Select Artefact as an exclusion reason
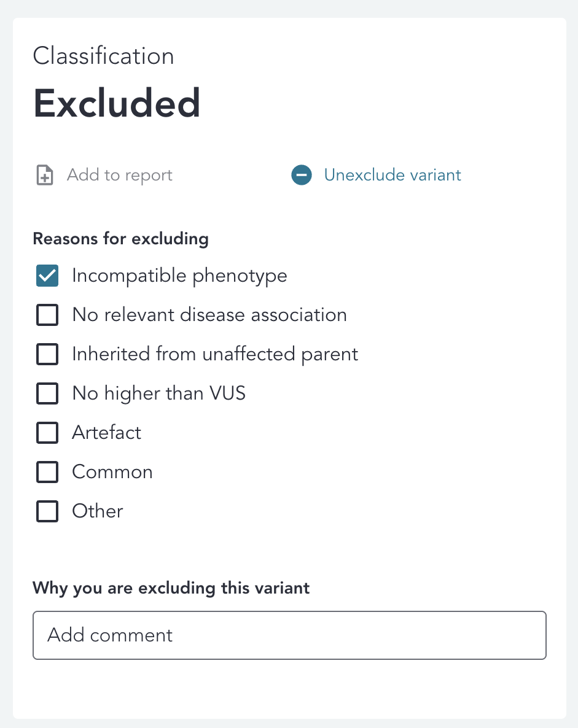The image size is (578, 728). coord(47,433)
